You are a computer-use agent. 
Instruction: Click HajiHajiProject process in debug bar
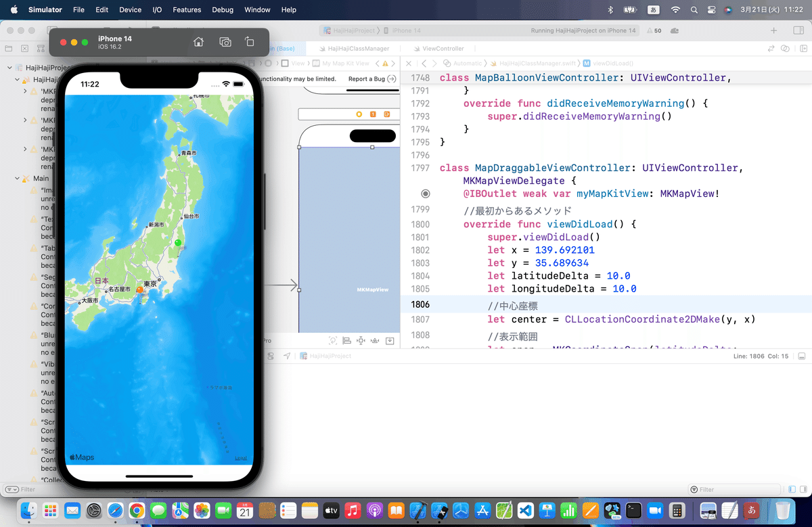click(x=326, y=356)
